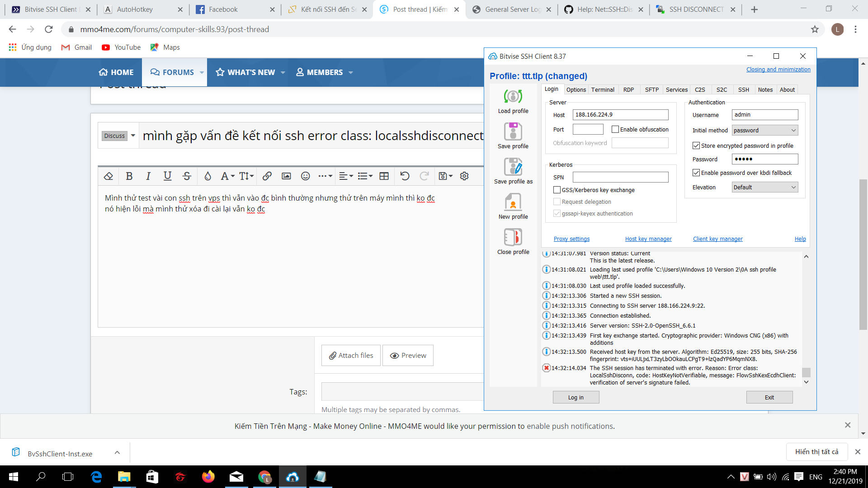Switch to the Facebook browser tab
868x488 pixels.
235,9
